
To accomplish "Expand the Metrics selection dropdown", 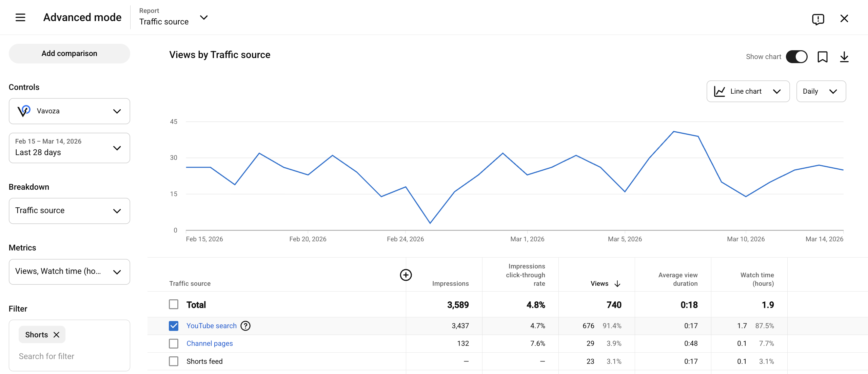I will click(x=69, y=272).
